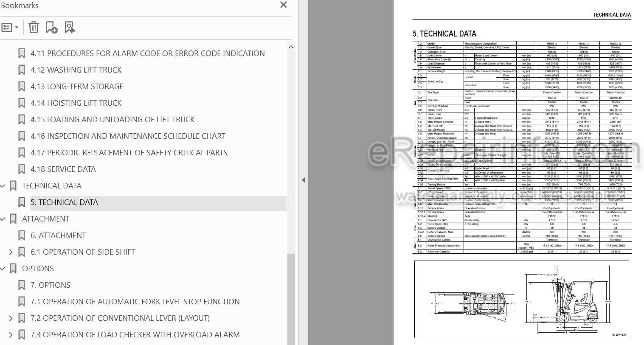
Task: Click bookmark icon beside 4.13 LONG-TERM STORAGE
Action: (21, 87)
